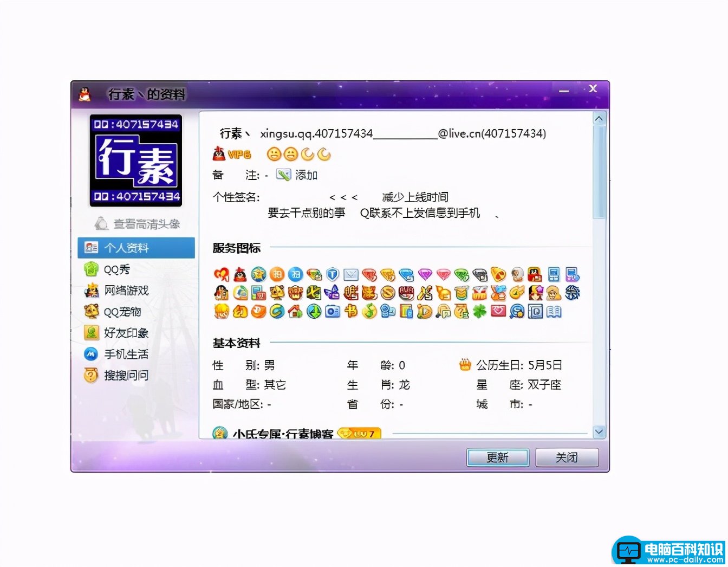
Task: Click the red double-heart service icon
Action: (222, 274)
